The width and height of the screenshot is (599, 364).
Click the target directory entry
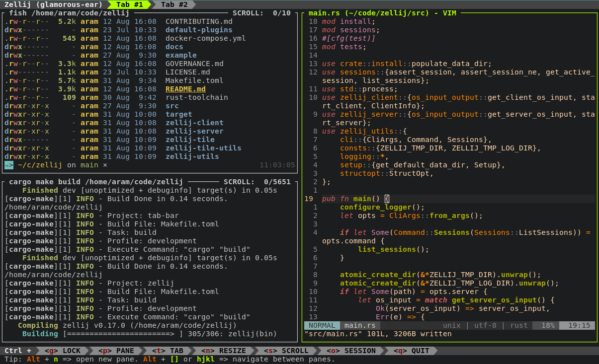179,114
